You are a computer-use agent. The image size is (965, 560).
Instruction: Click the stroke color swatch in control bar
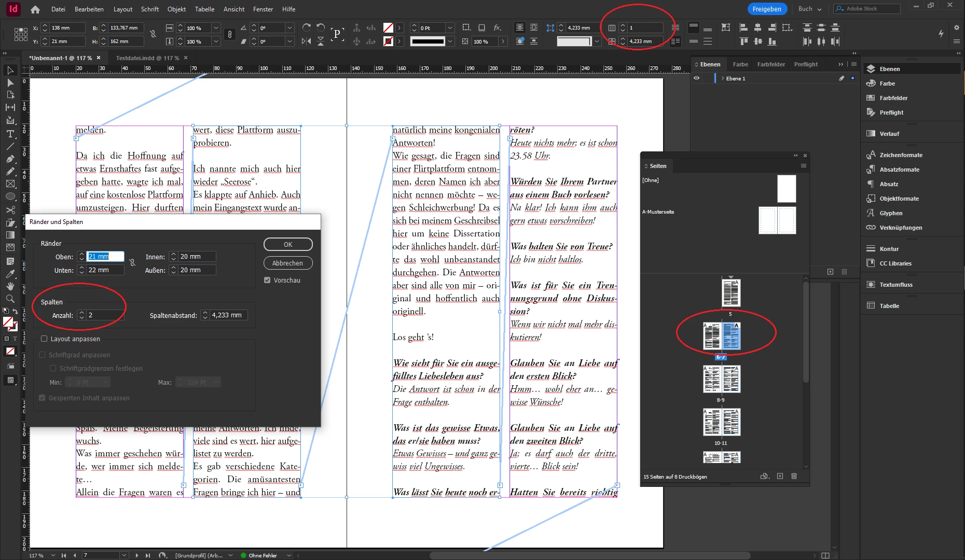[x=388, y=41]
